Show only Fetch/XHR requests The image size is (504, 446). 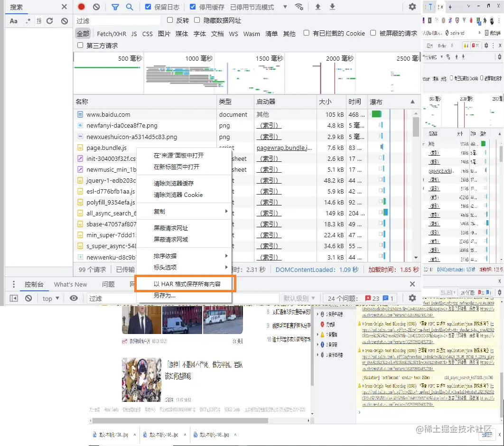coord(111,34)
